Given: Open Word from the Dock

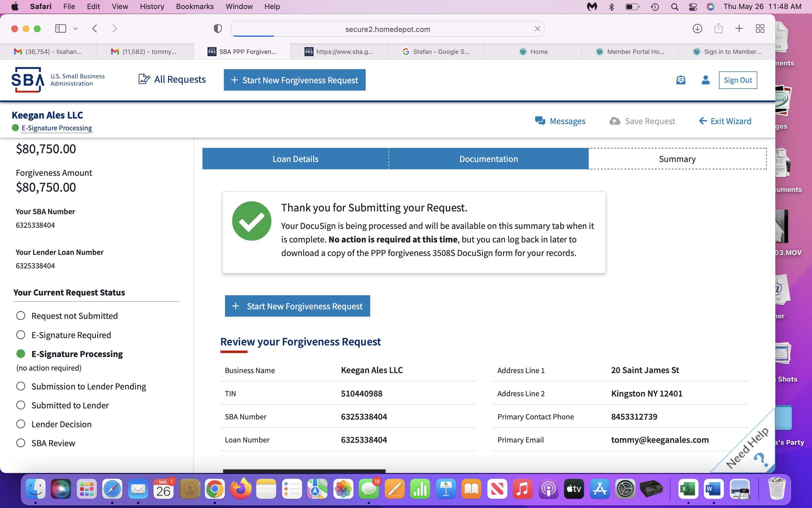Looking at the screenshot, I should (714, 489).
